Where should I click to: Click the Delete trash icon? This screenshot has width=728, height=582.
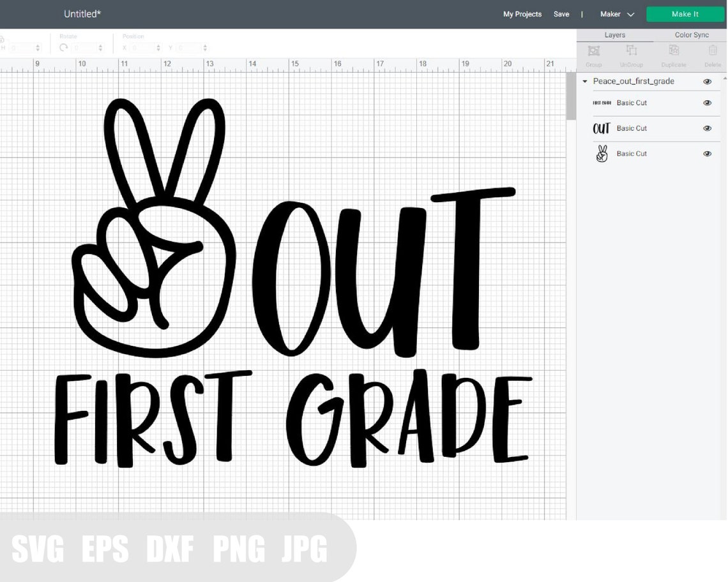(713, 56)
